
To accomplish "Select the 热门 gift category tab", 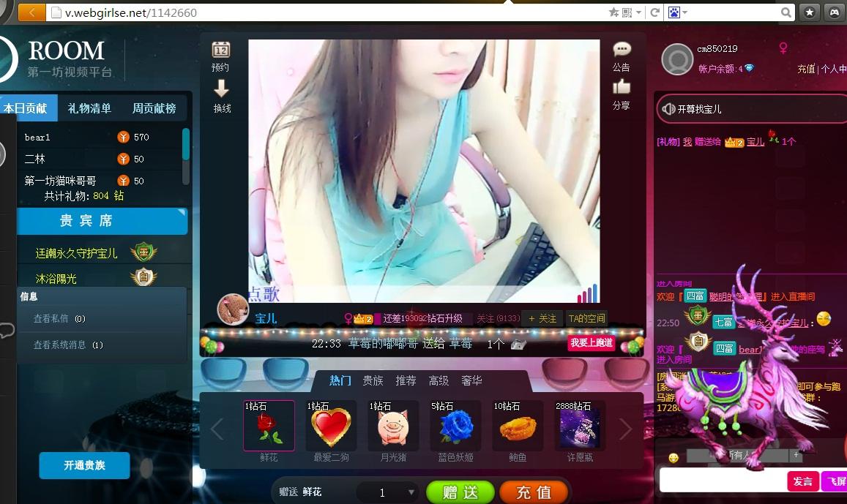I will click(340, 380).
